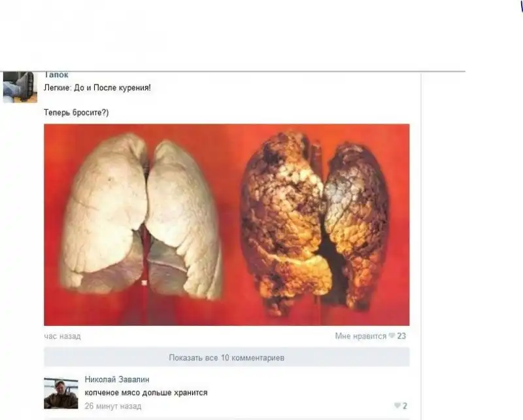Image resolution: width=523 pixels, height=420 pixels.
Task: Click the час назад post timestamp
Action: coord(62,336)
